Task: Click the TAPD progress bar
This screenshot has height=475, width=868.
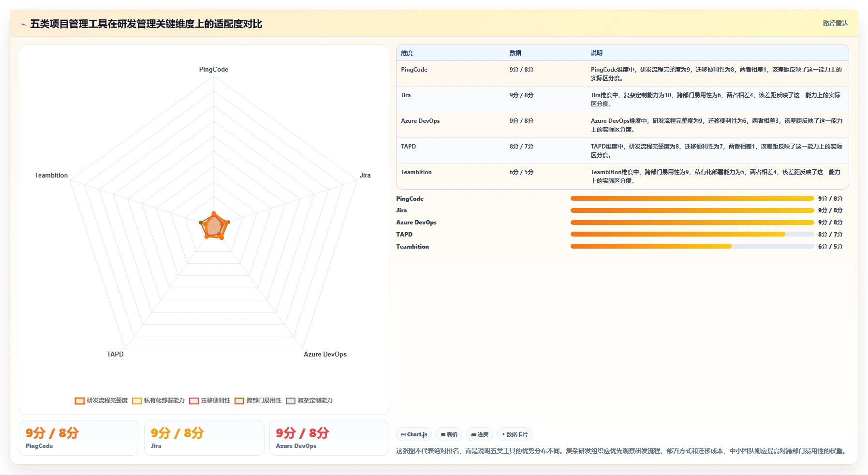Action: click(x=692, y=234)
